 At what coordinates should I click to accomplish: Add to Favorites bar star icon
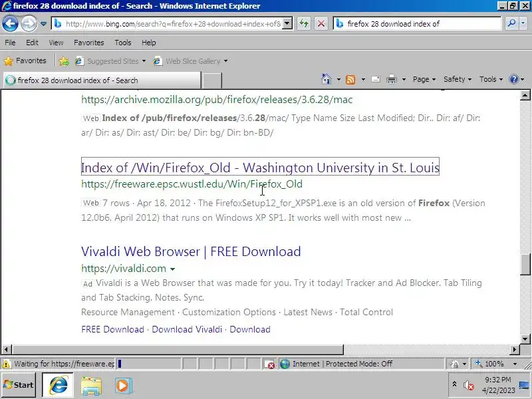[64, 61]
